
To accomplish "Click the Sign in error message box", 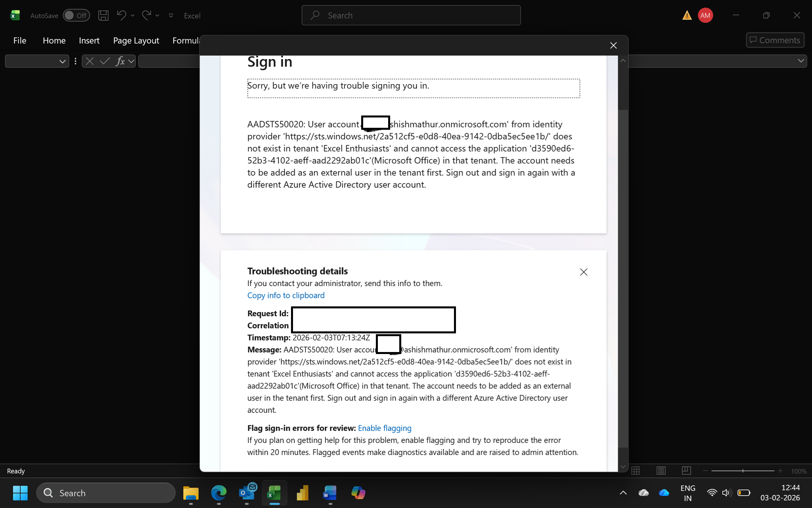I will click(x=414, y=88).
